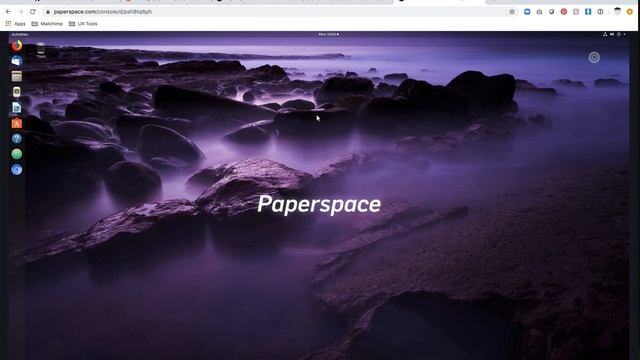Click the green round dock icon

(x=17, y=154)
